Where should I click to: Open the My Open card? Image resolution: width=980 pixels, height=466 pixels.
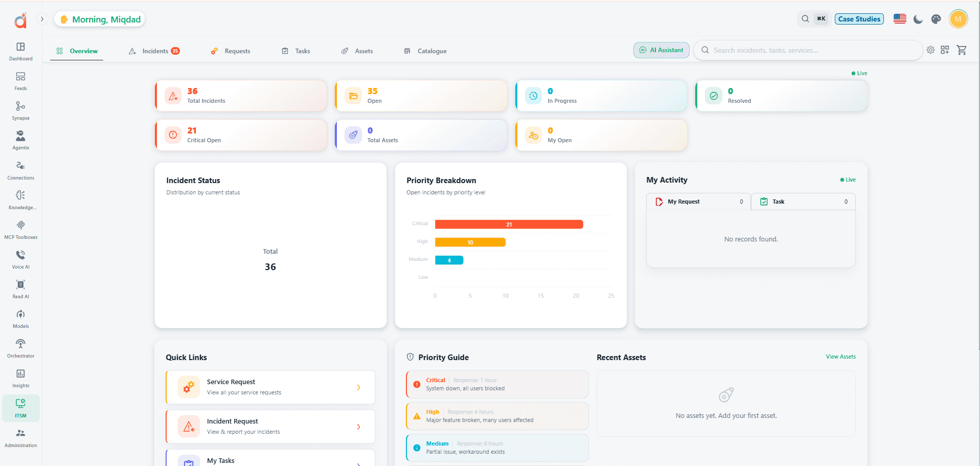[601, 135]
